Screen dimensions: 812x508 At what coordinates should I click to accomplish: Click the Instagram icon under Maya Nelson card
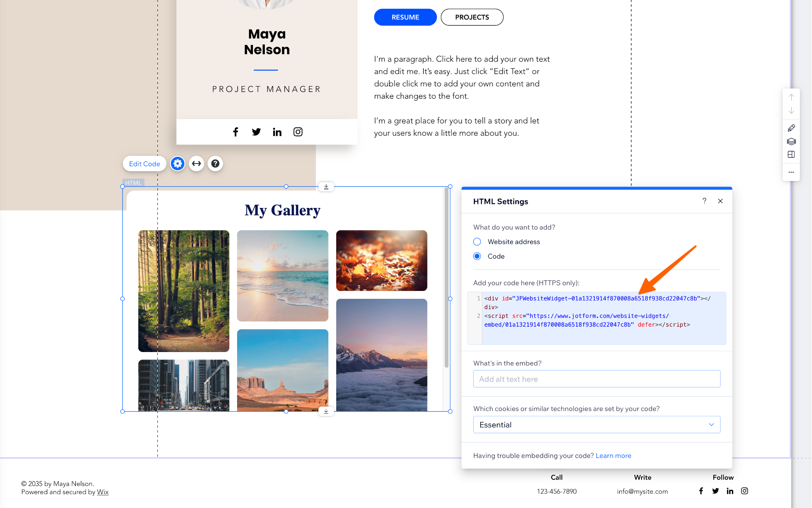pos(298,132)
